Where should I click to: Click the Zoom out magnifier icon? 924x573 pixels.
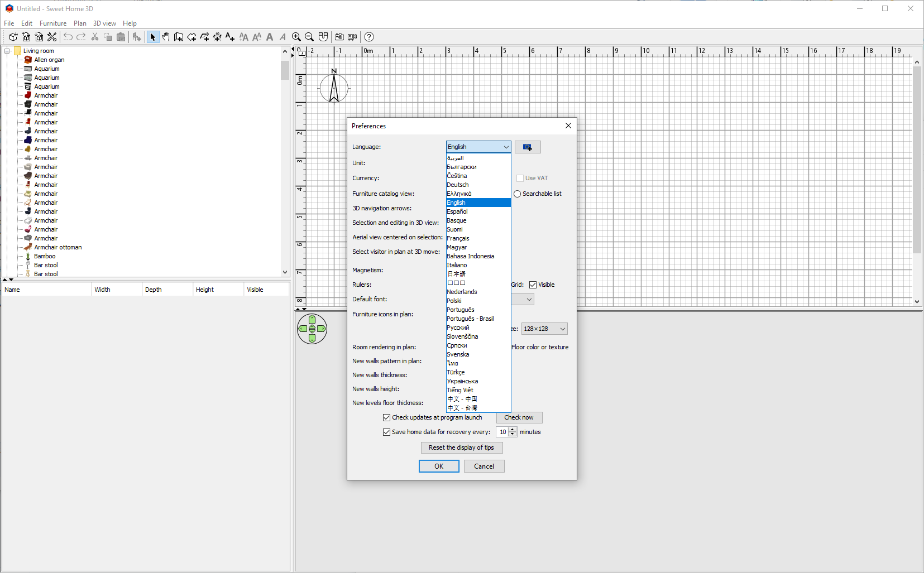tap(309, 37)
